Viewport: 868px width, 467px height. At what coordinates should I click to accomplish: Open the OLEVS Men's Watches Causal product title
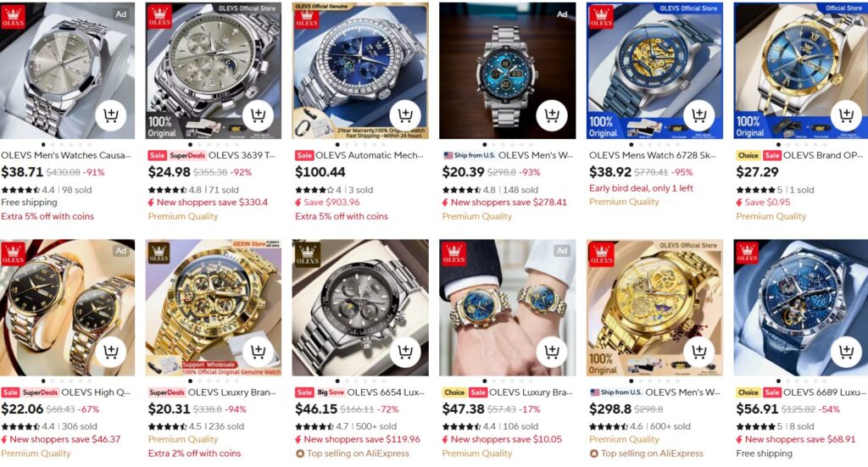[x=66, y=155]
